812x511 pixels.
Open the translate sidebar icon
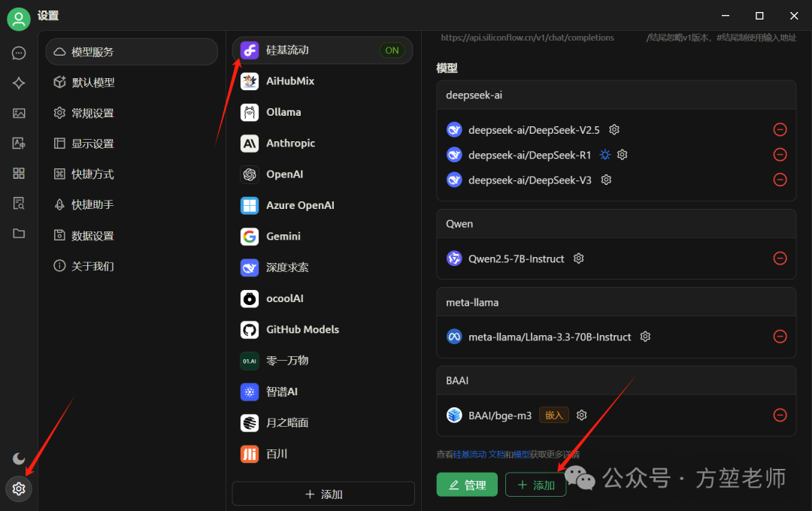[19, 144]
